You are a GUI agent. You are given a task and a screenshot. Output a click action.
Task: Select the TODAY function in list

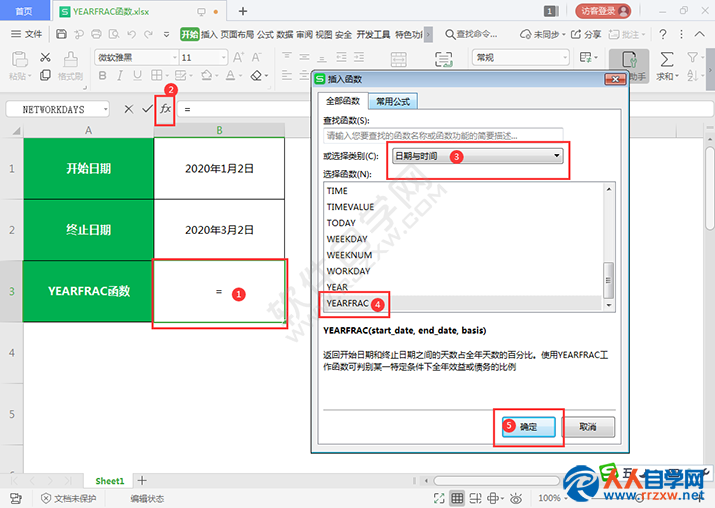pos(462,223)
